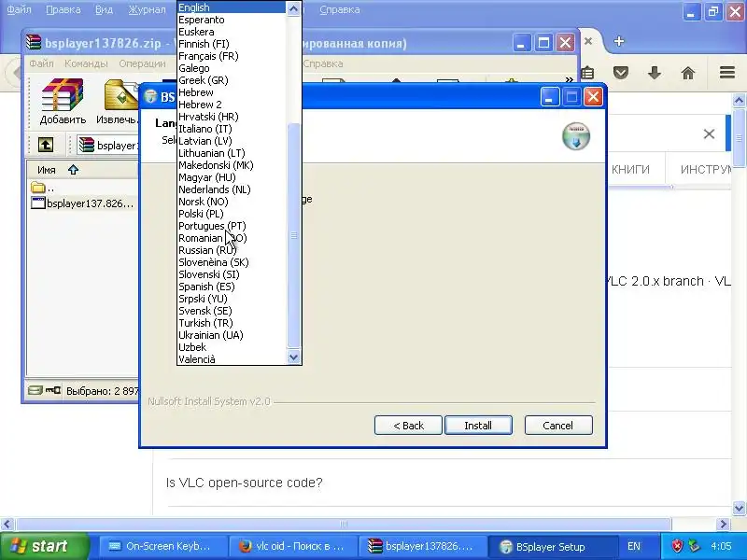Open Firefox Вид menu
747x560 pixels.
pos(104,9)
